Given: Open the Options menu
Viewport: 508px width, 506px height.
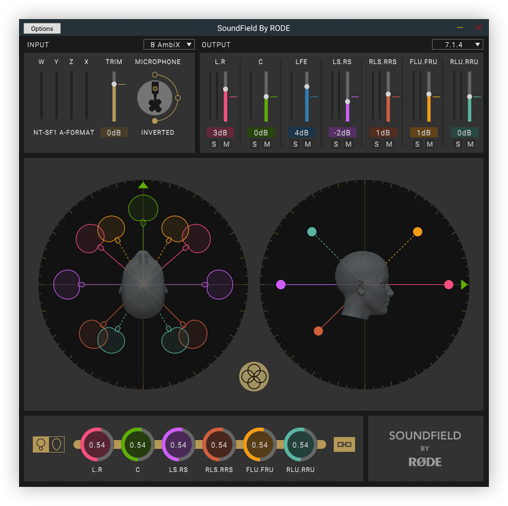Looking at the screenshot, I should [42, 29].
